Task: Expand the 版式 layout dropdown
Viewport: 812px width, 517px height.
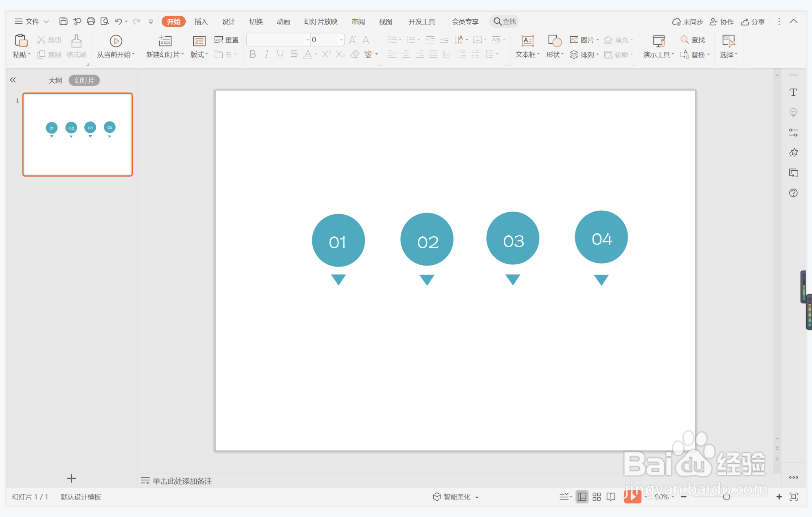Action: click(x=199, y=55)
